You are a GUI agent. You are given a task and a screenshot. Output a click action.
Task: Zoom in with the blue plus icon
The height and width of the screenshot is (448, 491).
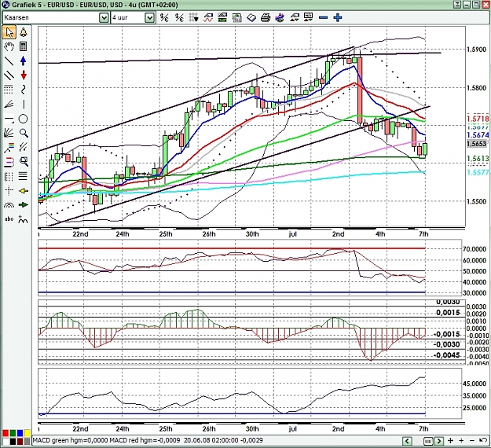click(x=338, y=17)
